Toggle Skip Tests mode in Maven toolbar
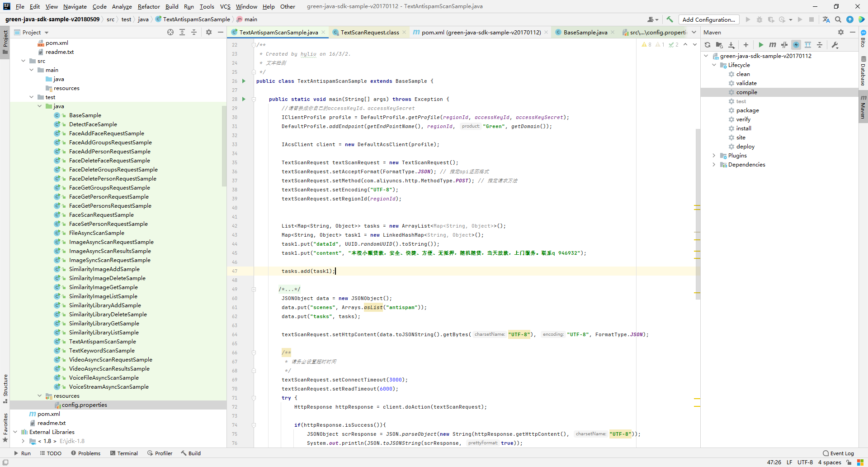868x467 pixels. (x=796, y=45)
